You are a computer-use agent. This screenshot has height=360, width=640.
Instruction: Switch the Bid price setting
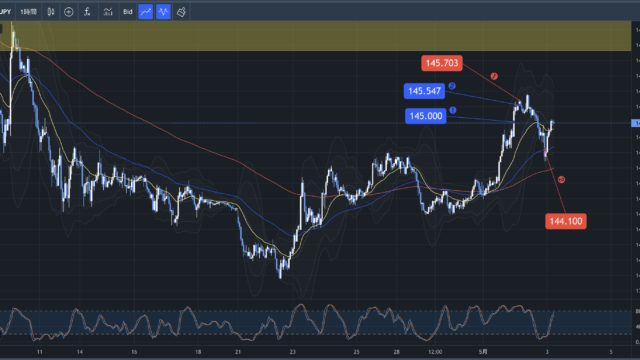(127, 12)
